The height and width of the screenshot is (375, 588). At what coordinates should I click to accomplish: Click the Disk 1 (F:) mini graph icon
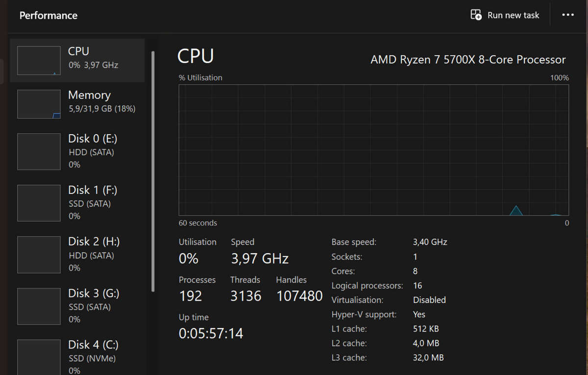pos(39,203)
